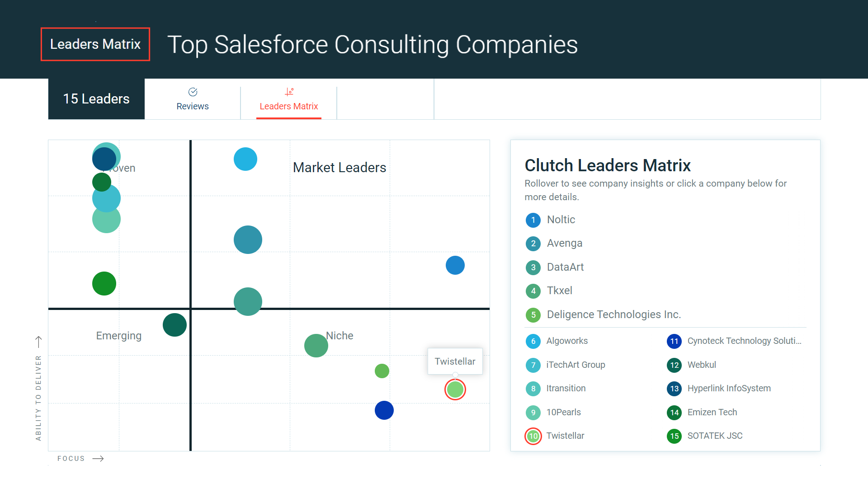
Task: Select Webkul from the company list
Action: click(702, 365)
